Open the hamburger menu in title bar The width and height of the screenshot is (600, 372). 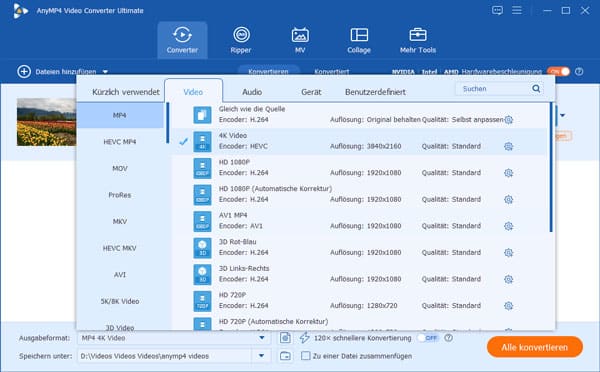tap(517, 10)
